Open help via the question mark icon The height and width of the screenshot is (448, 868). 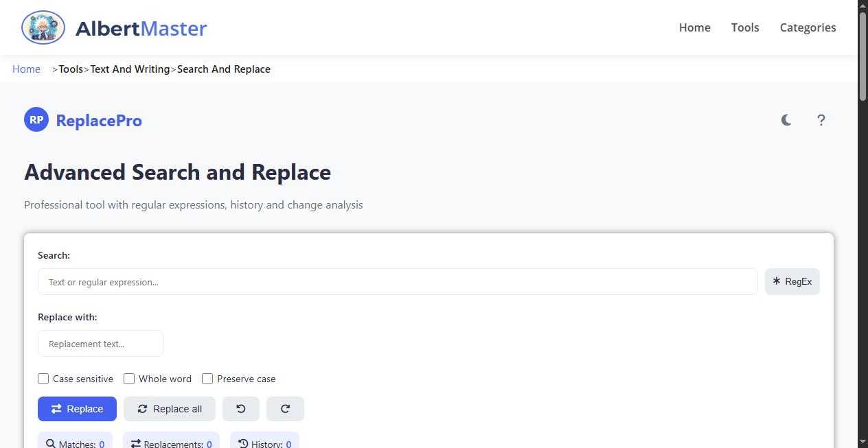click(x=821, y=120)
